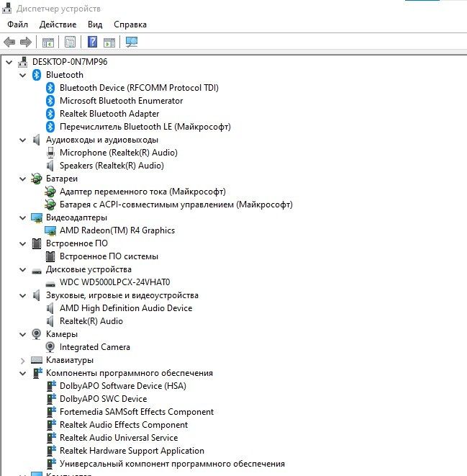Click the show/hide action pane toolbar icon
Image resolution: width=467 pixels, height=476 pixels.
109,42
